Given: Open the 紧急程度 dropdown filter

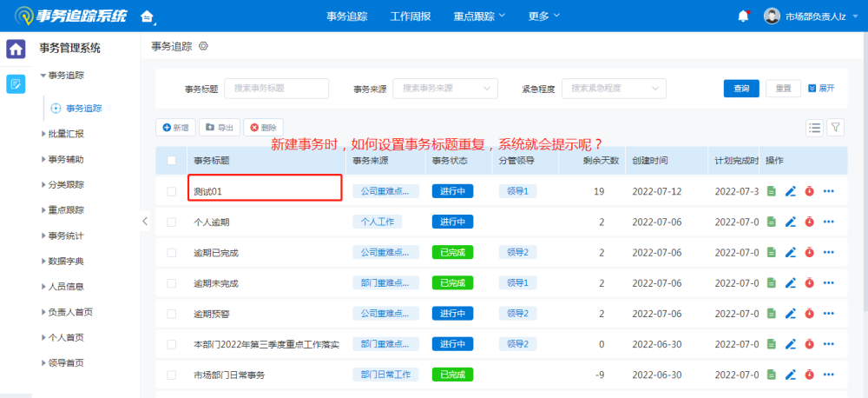Looking at the screenshot, I should [613, 89].
